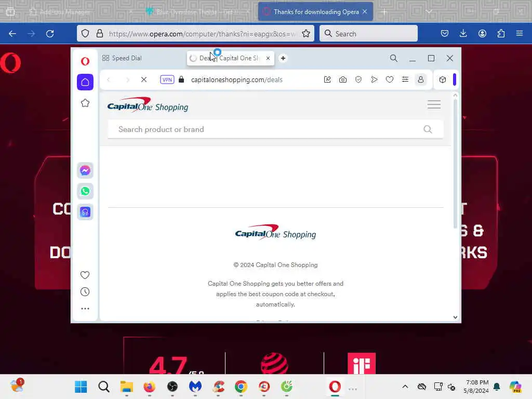The height and width of the screenshot is (399, 532).
Task: Click the Opera share/edit page icon
Action: (327, 79)
